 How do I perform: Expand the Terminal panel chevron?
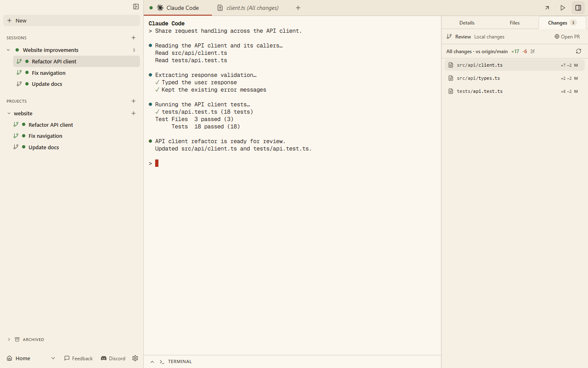(152, 361)
